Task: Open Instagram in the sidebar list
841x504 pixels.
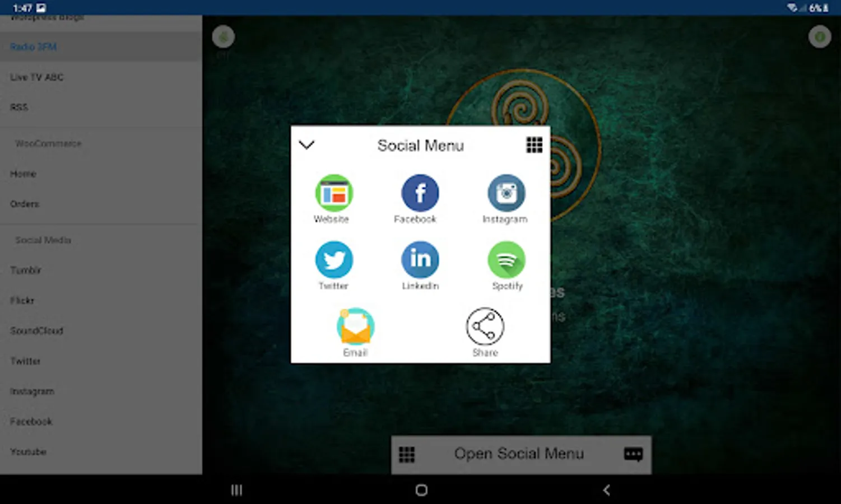Action: pos(101,391)
